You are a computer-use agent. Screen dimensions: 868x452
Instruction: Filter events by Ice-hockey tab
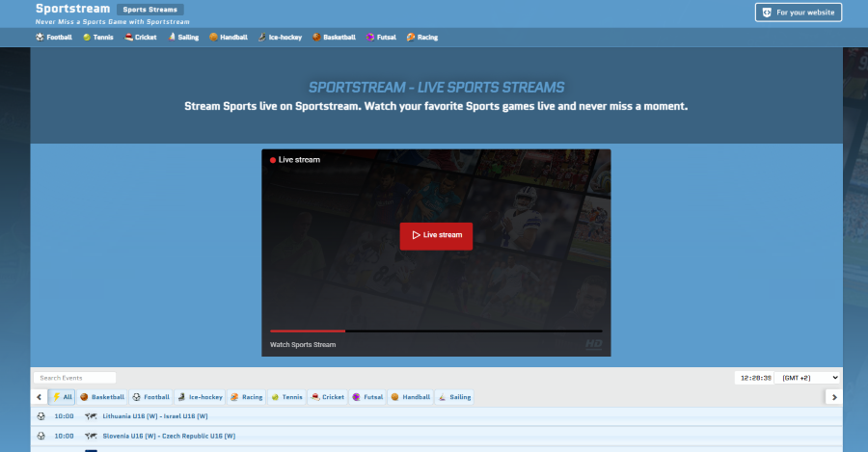[x=200, y=397]
